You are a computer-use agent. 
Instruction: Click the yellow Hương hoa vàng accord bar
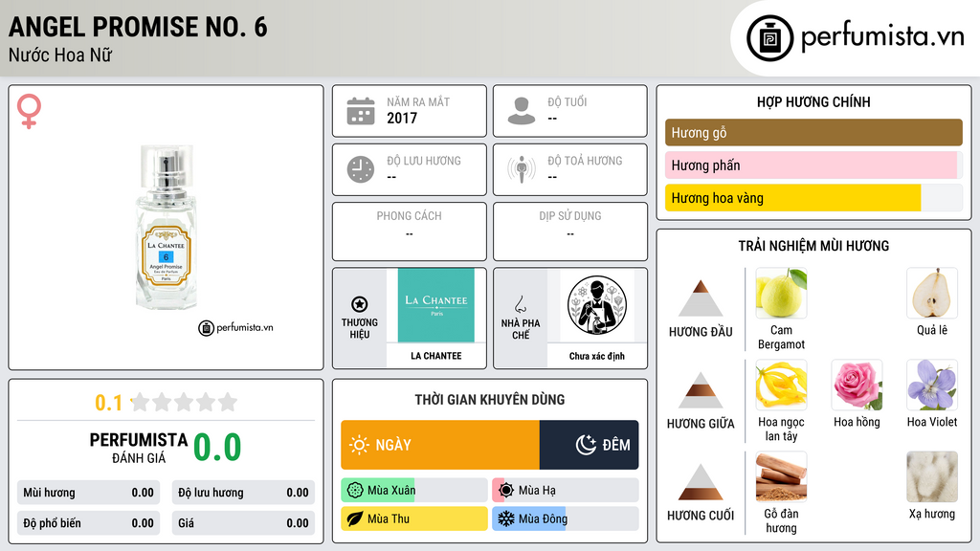pos(793,198)
